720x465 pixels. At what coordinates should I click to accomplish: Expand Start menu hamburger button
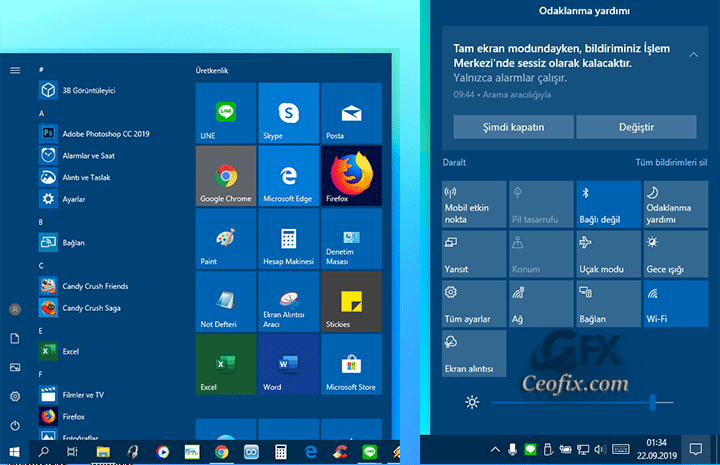(x=15, y=70)
